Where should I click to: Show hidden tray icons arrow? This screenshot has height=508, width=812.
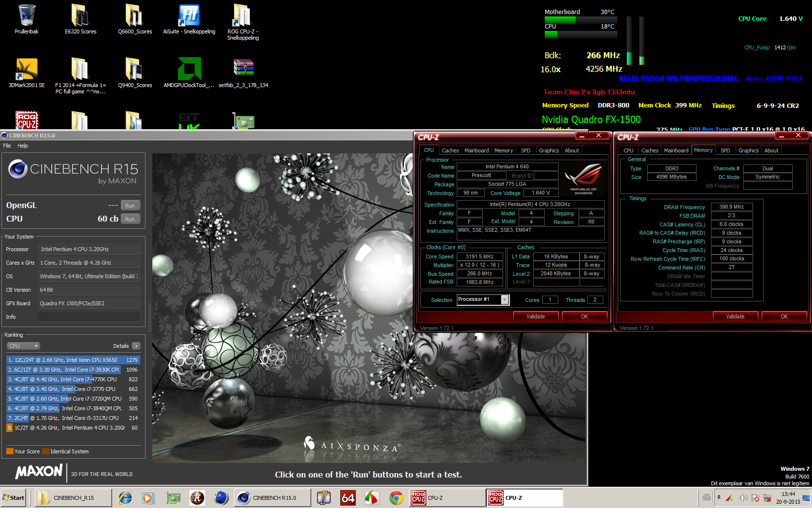click(719, 497)
